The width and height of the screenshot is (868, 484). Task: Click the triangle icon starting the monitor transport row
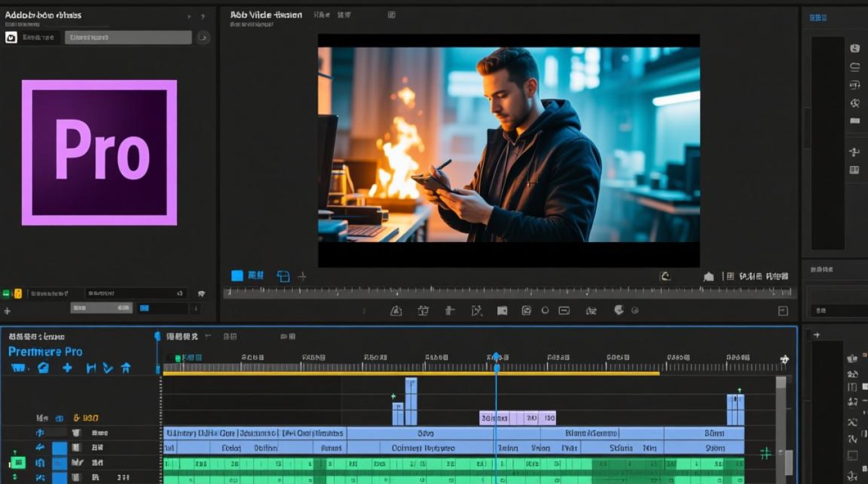(x=397, y=310)
